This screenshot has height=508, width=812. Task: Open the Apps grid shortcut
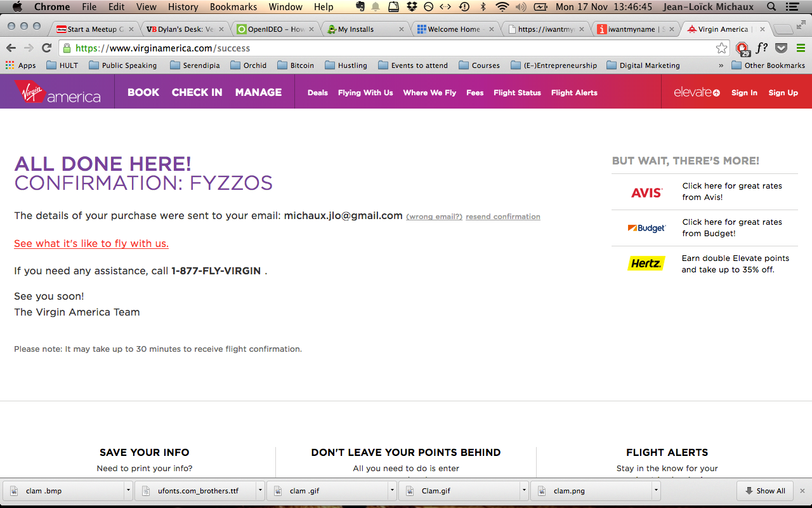[x=21, y=65]
